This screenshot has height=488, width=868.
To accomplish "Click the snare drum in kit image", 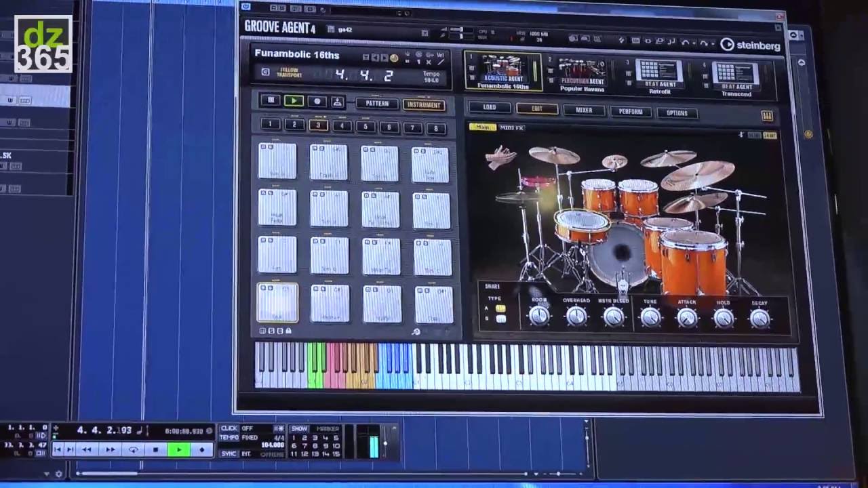I will click(x=582, y=225).
